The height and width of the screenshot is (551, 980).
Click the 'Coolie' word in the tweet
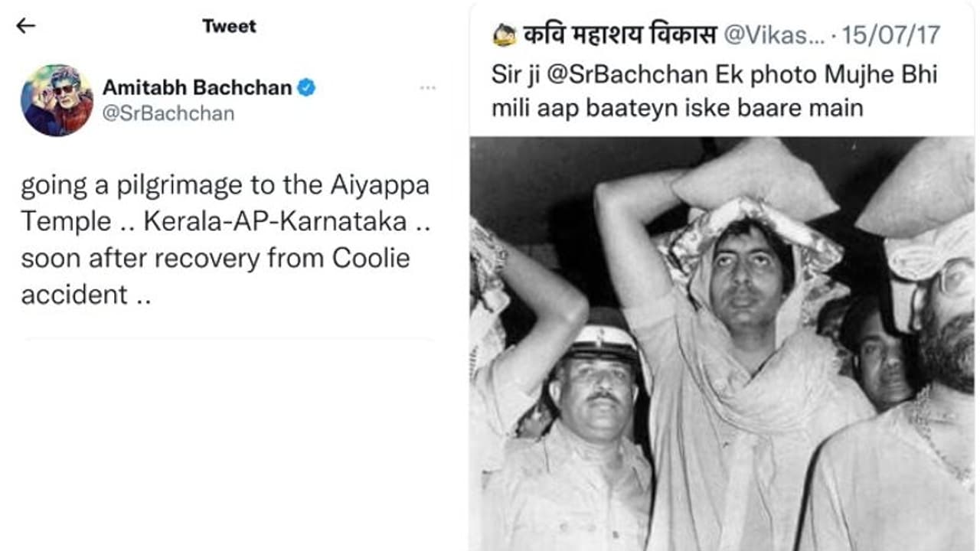[371, 258]
